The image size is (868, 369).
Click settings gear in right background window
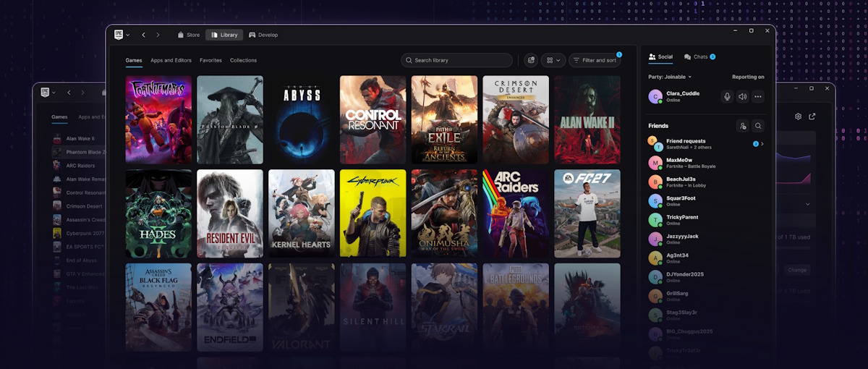tap(798, 116)
